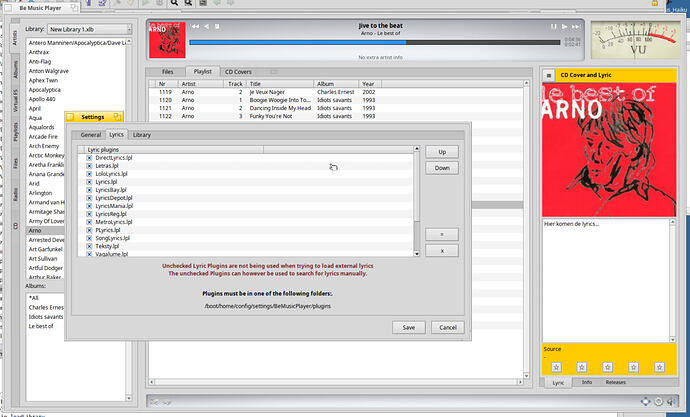Toggle the MetroLyrics.lpl plugin checkbox
Image resolution: width=690 pixels, height=417 pixels.
[89, 222]
